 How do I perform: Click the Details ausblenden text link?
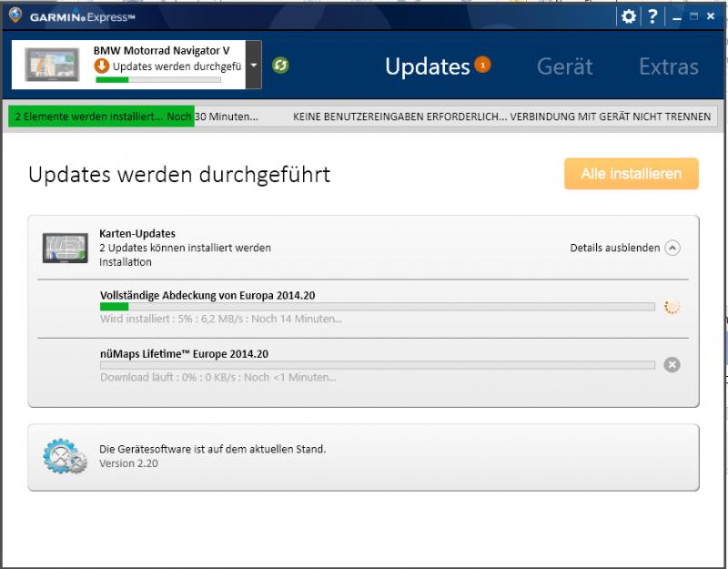pyautogui.click(x=614, y=248)
